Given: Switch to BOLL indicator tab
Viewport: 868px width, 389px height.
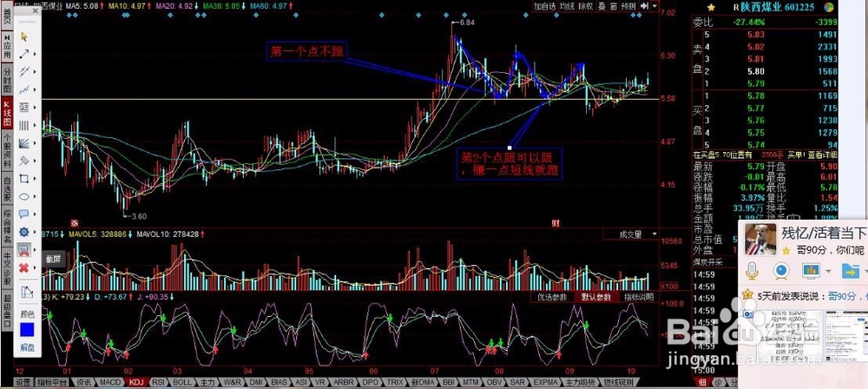Looking at the screenshot, I should (182, 382).
